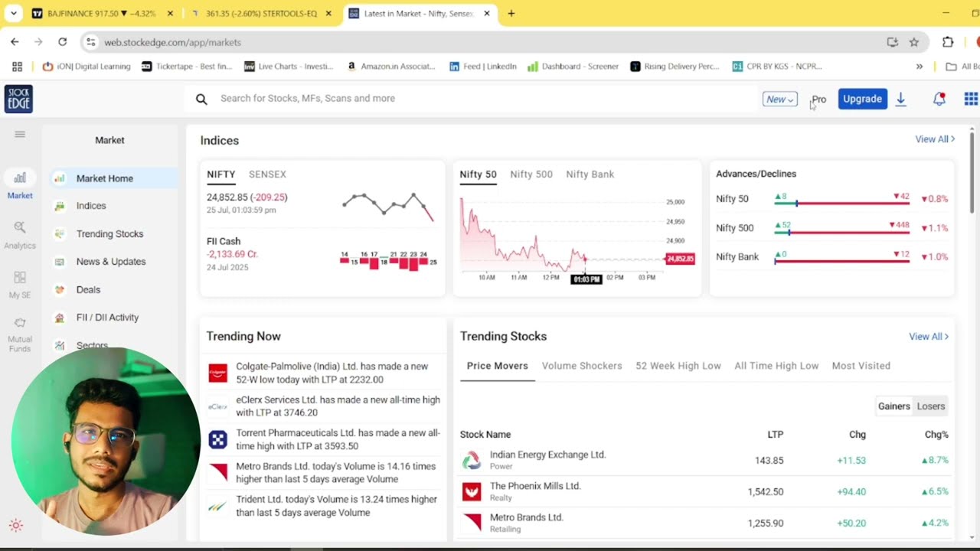
Task: Click the StockEdge logo
Action: [x=18, y=99]
